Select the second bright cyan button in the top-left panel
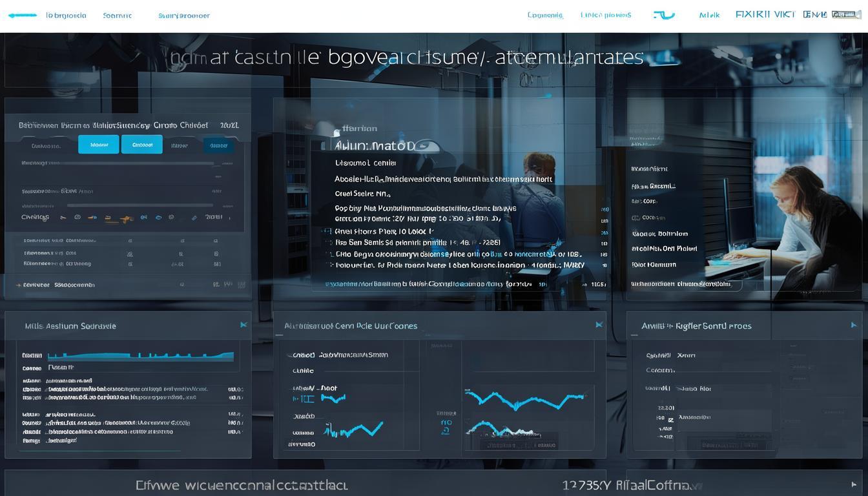The width and height of the screenshot is (868, 496). [x=141, y=145]
